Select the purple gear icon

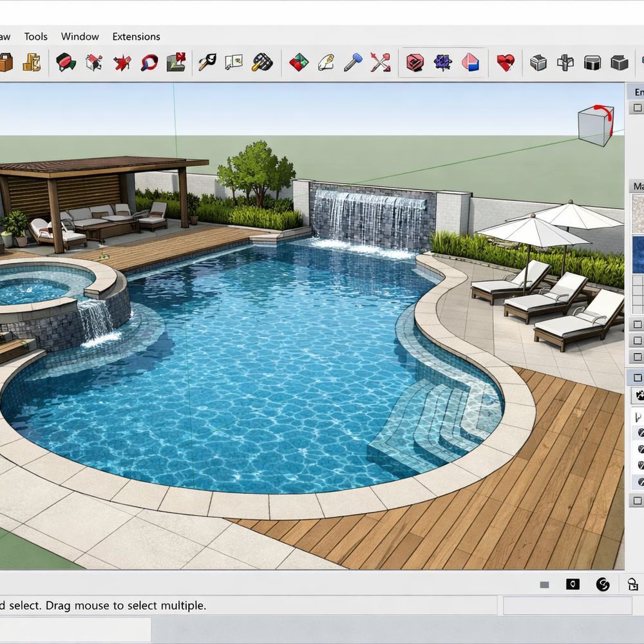pyautogui.click(x=442, y=62)
